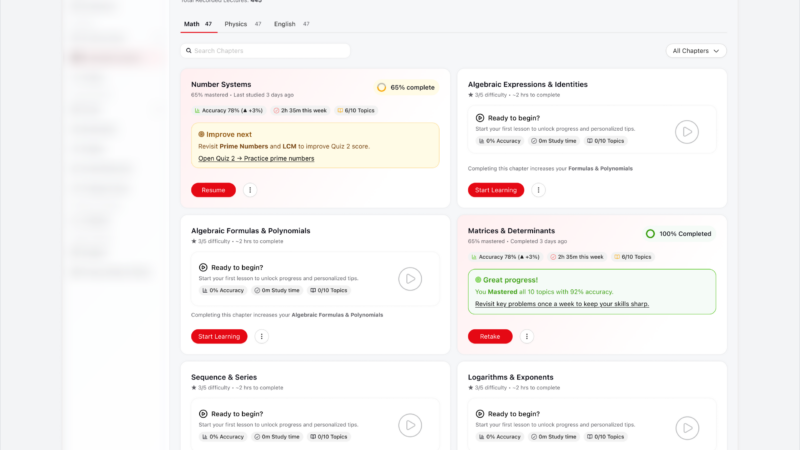Click Resume on Number Systems card
Image resolution: width=800 pixels, height=450 pixels.
(x=213, y=190)
